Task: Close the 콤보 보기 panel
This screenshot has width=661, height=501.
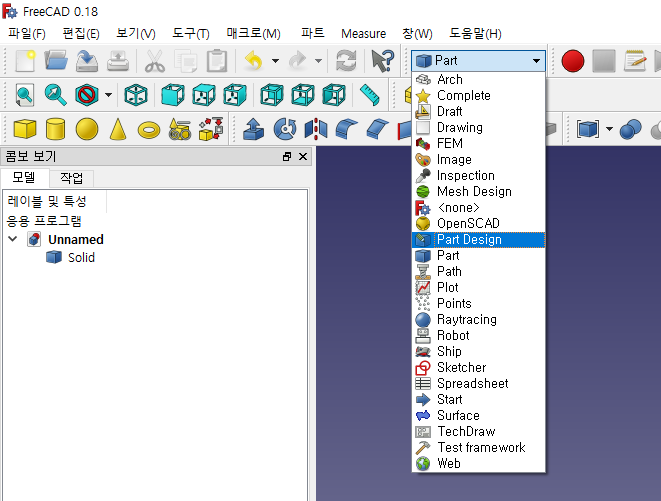Action: point(303,156)
